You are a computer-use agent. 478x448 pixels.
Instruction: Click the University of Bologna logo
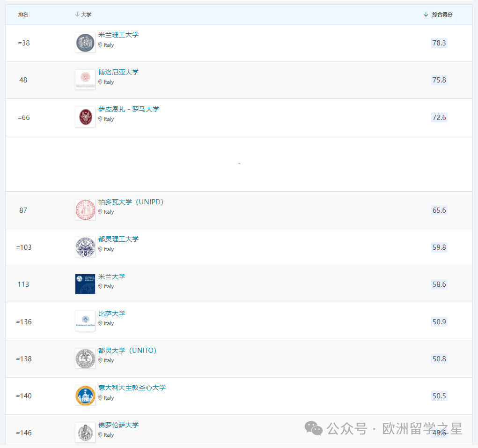click(x=85, y=80)
